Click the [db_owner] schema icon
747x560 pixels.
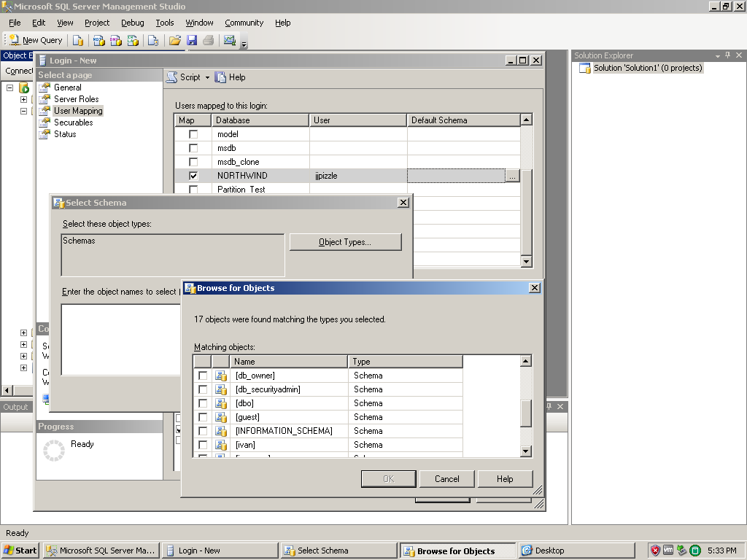[220, 376]
